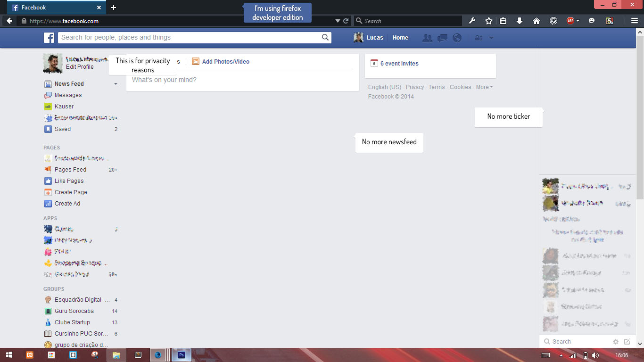Click the chat Search field
The width and height of the screenshot is (644, 362).
point(576,342)
